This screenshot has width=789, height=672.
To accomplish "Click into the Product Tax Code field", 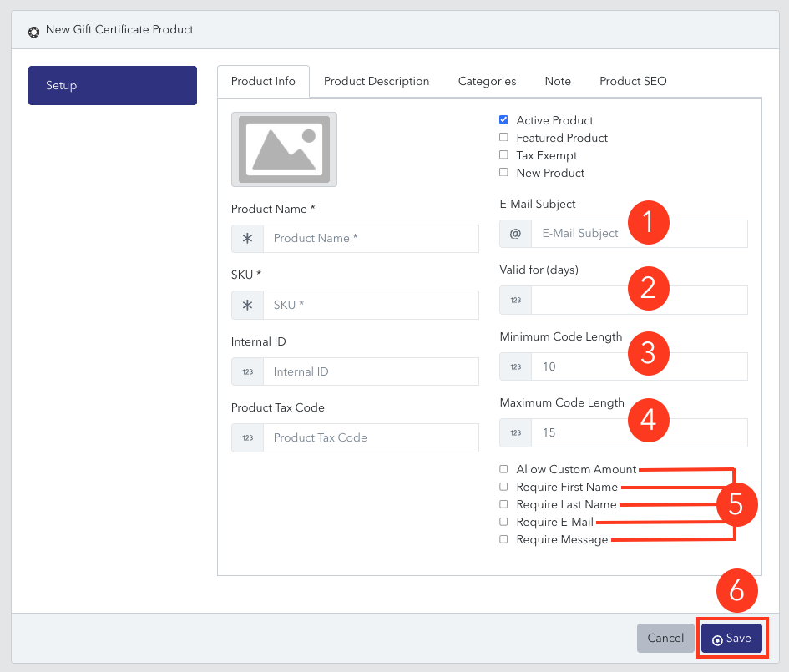I will pyautogui.click(x=371, y=437).
